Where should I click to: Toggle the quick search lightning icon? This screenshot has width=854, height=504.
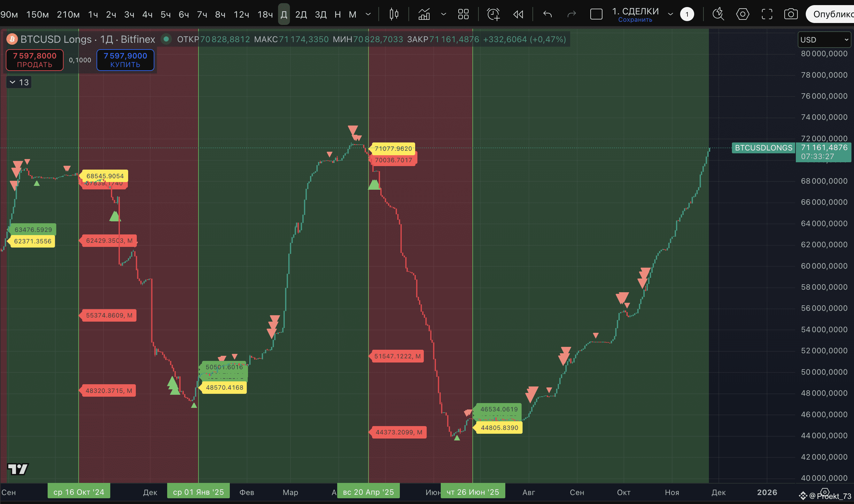718,14
